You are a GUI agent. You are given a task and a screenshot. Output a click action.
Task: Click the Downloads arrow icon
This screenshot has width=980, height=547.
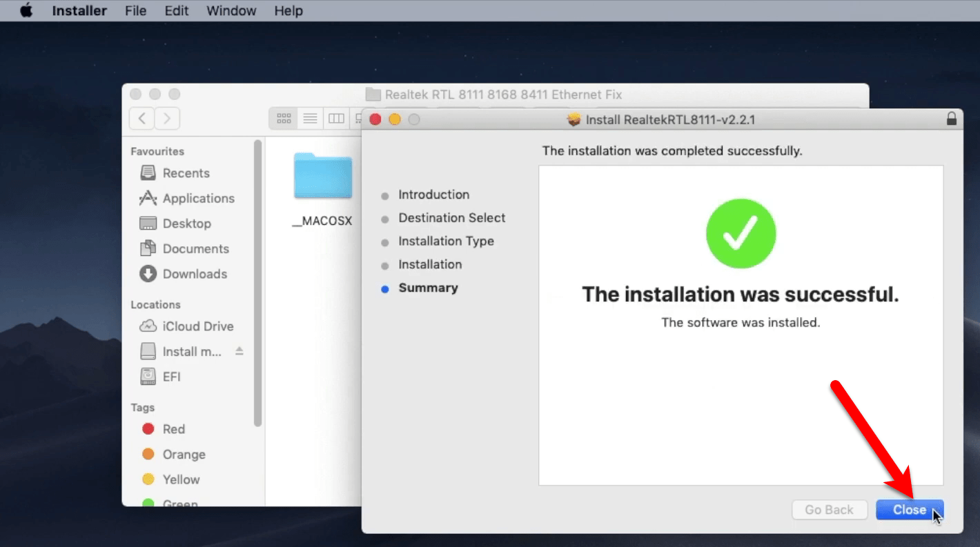pyautogui.click(x=148, y=274)
